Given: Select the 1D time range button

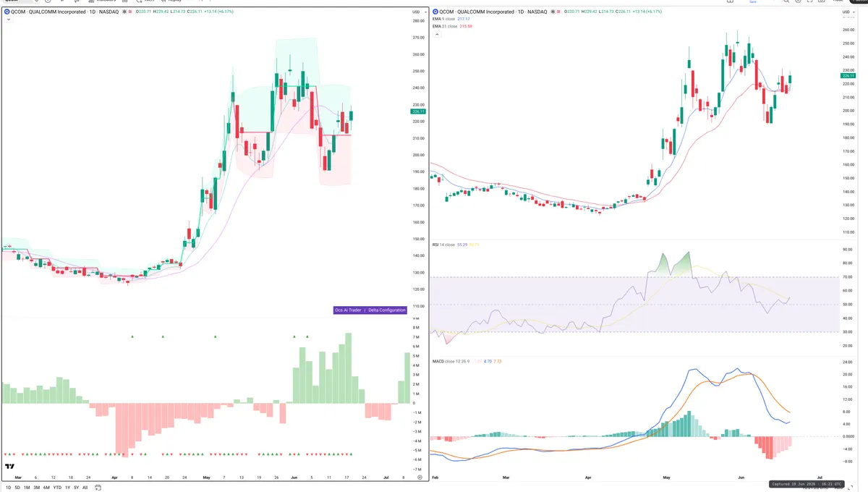Looking at the screenshot, I should 8,488.
